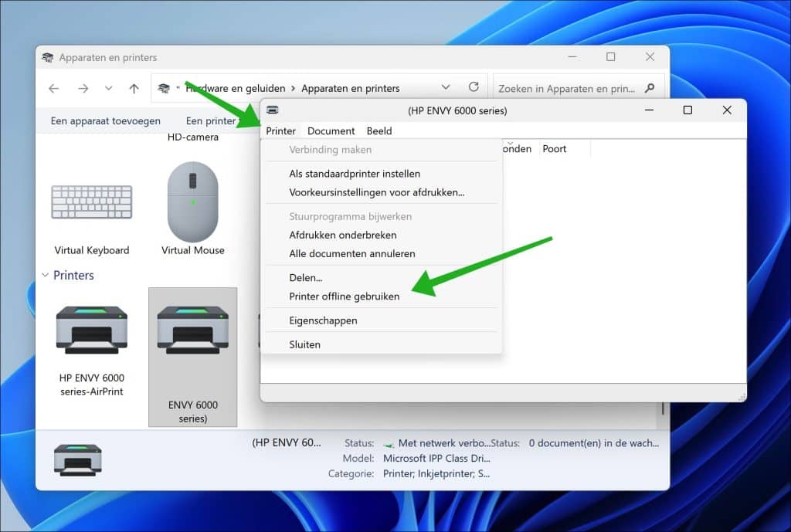Open the recent locations dropdown next to navigation arrows
This screenshot has height=532, width=791.
coord(108,88)
